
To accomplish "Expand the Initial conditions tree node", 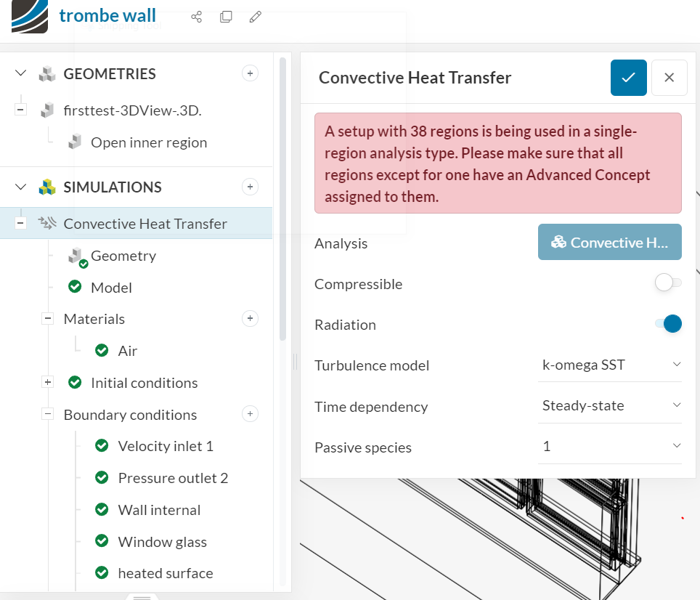I will [47, 381].
